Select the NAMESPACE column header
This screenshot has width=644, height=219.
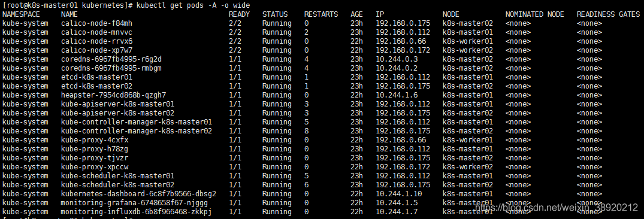(x=21, y=14)
